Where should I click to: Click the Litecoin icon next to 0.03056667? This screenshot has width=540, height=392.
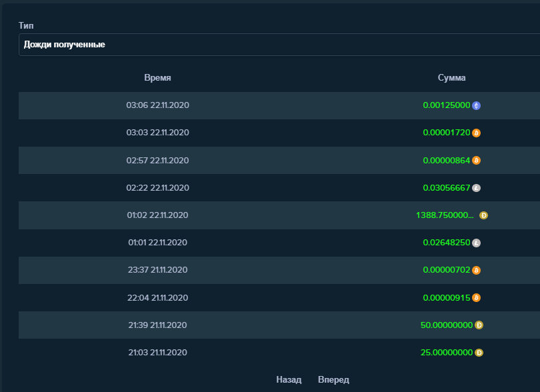tap(476, 188)
